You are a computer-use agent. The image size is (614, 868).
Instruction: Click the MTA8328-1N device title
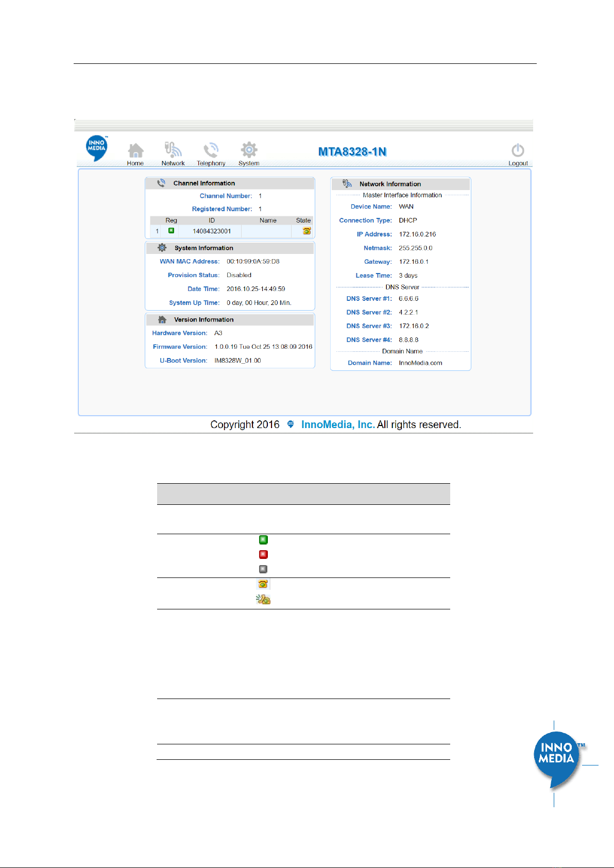tap(352, 151)
